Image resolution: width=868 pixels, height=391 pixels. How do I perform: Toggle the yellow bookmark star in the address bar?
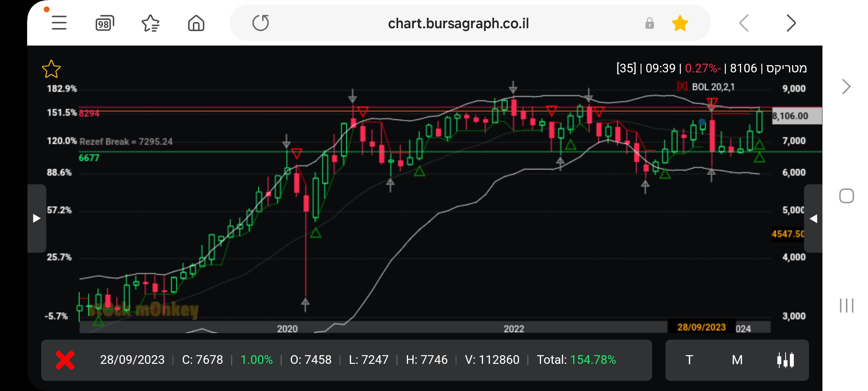(x=680, y=24)
